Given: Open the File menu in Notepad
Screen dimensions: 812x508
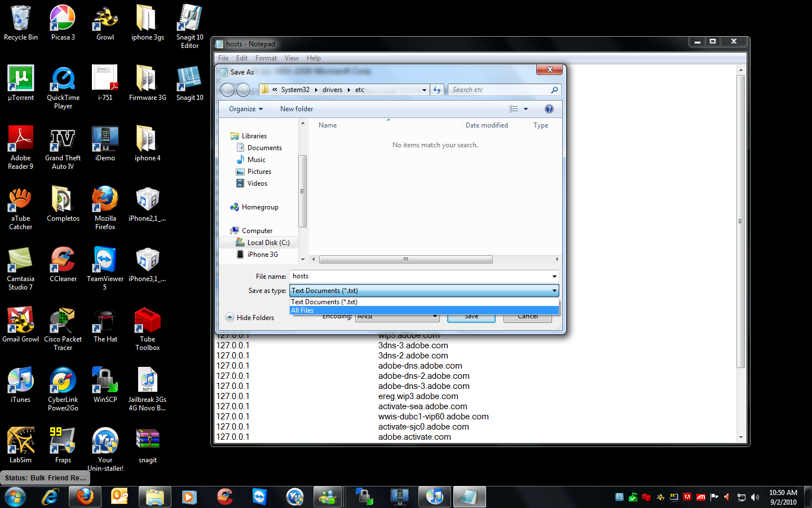Looking at the screenshot, I should coord(223,58).
